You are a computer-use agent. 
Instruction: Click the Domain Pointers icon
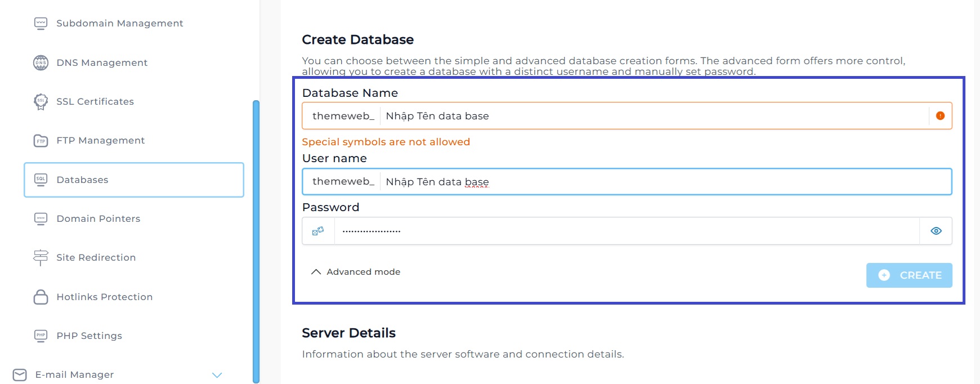pyautogui.click(x=41, y=218)
